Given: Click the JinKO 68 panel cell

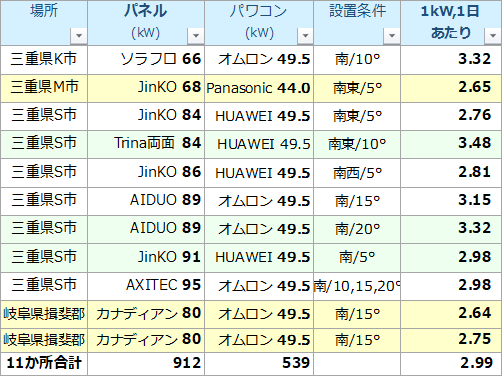Looking at the screenshot, I should tap(146, 88).
